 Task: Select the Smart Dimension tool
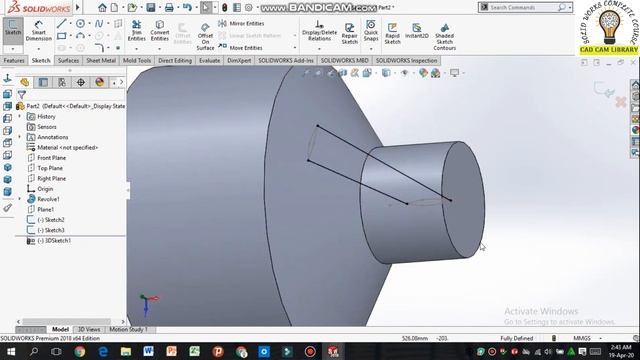point(38,31)
